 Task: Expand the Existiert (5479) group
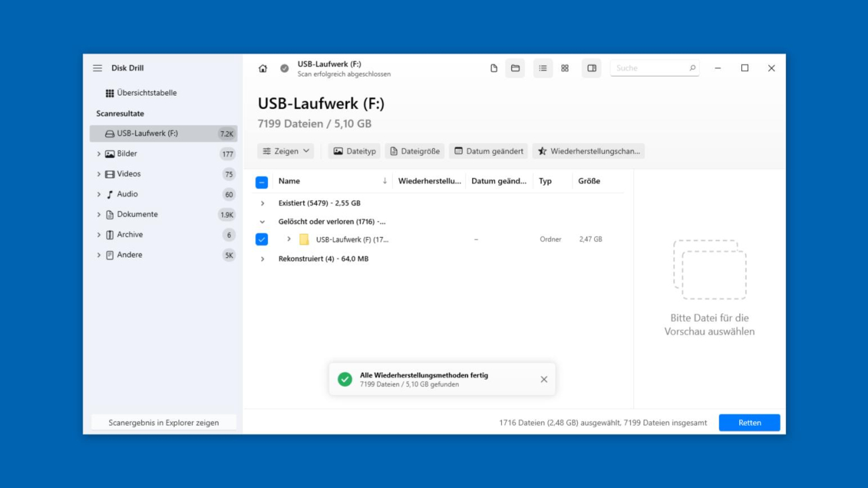tap(262, 203)
